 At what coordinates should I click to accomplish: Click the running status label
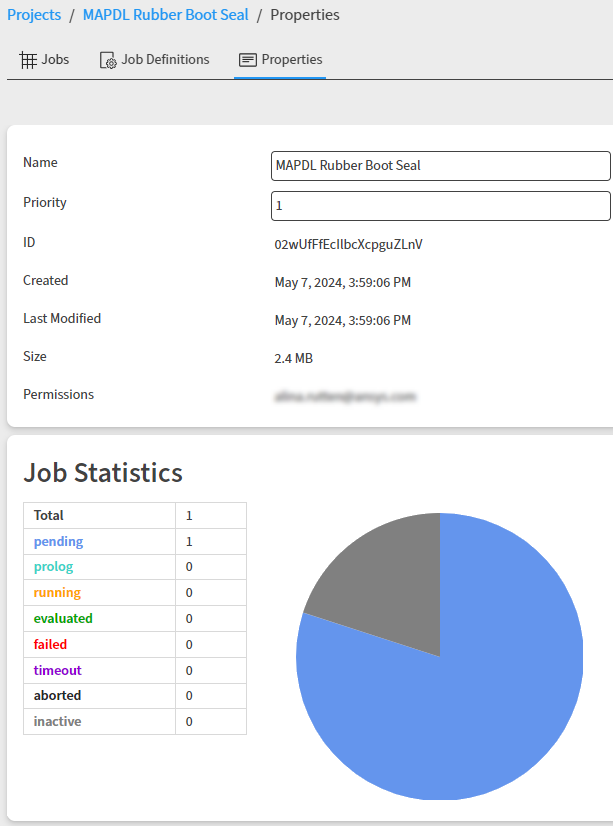point(57,593)
